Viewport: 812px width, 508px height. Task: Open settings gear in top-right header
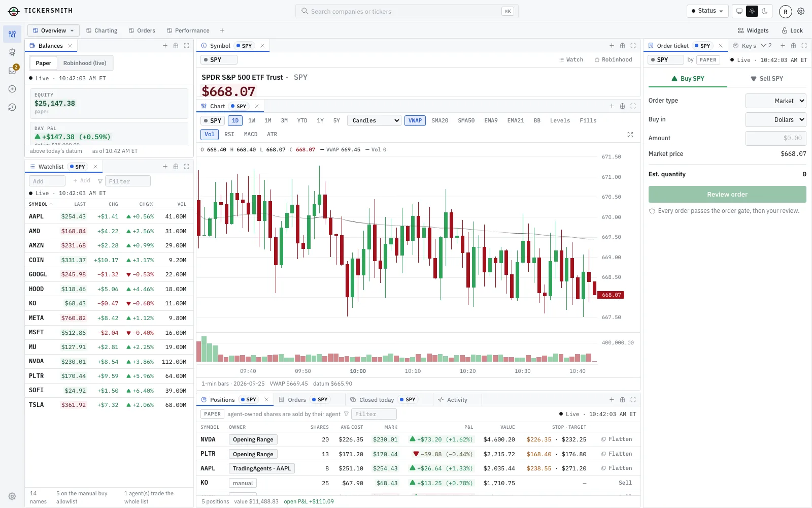coord(801,11)
